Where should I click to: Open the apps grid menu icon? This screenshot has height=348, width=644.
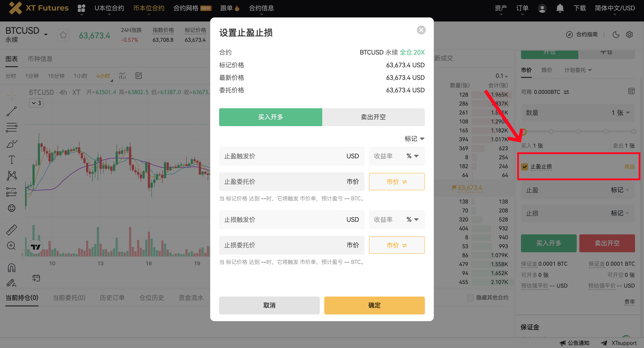(81, 8)
